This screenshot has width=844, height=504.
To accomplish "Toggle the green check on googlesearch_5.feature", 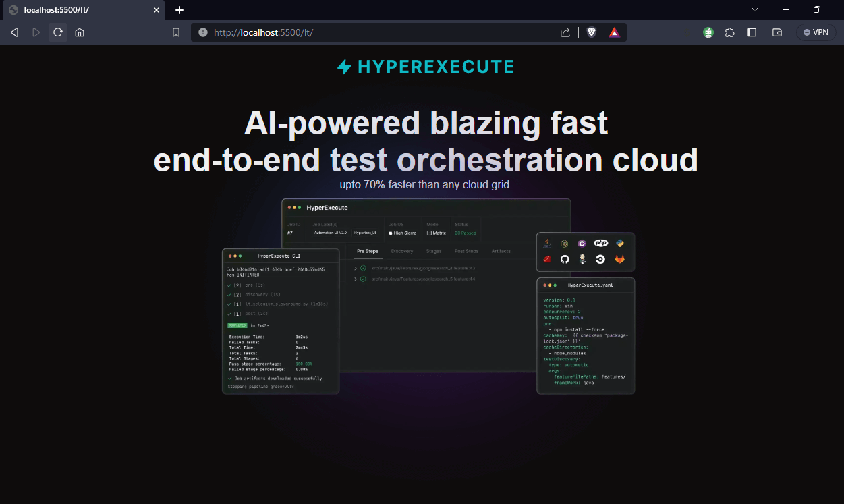I will (x=362, y=278).
